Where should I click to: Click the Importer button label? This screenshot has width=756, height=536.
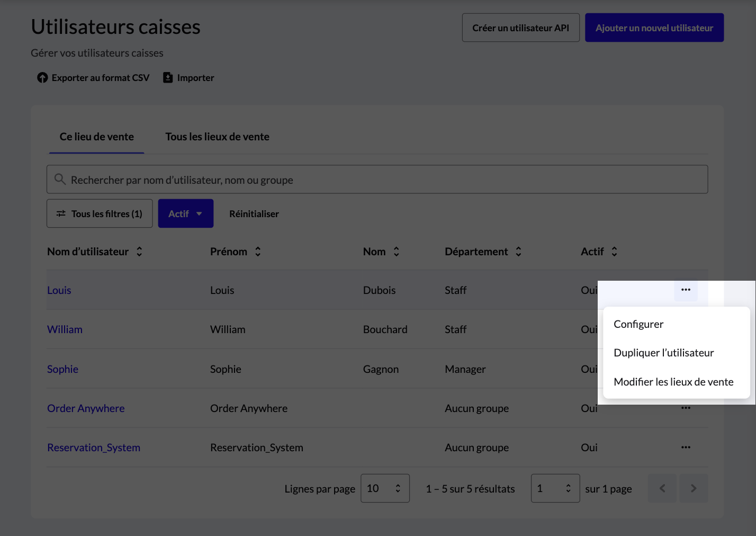196,78
